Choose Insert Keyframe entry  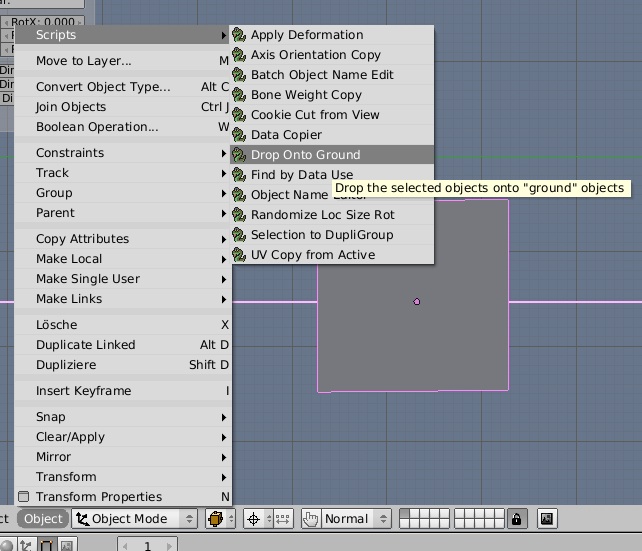point(123,391)
